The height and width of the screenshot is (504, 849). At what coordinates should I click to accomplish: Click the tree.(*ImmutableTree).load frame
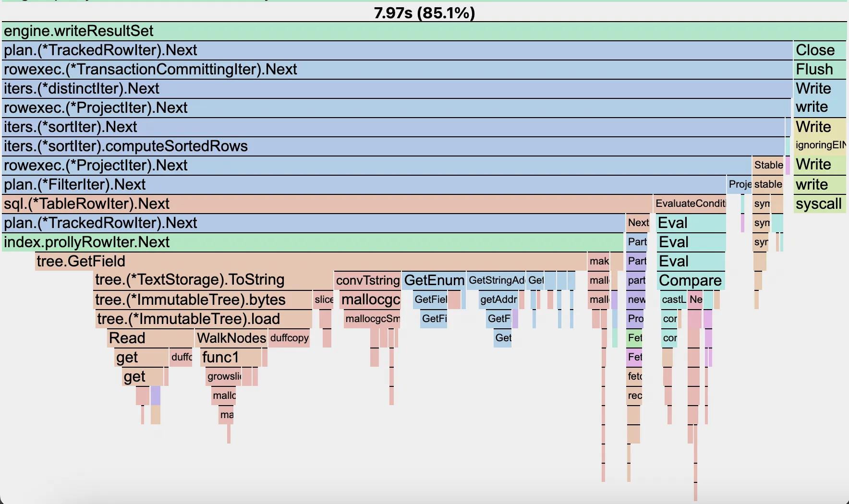click(204, 319)
